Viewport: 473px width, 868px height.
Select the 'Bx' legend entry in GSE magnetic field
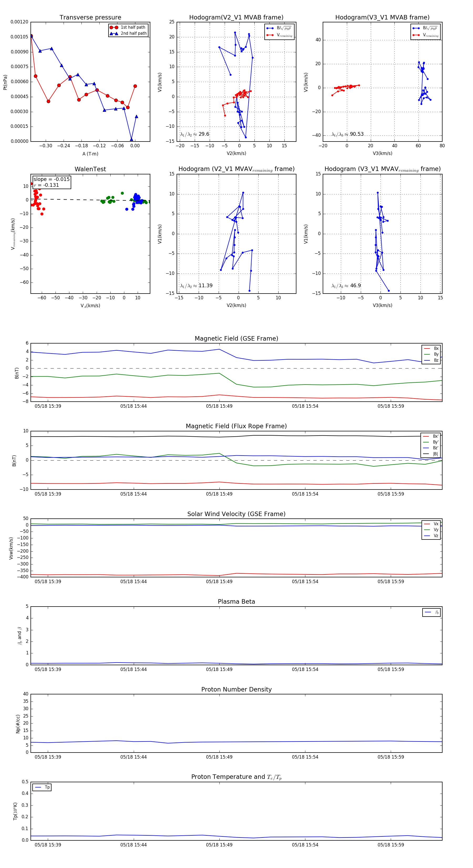point(431,349)
